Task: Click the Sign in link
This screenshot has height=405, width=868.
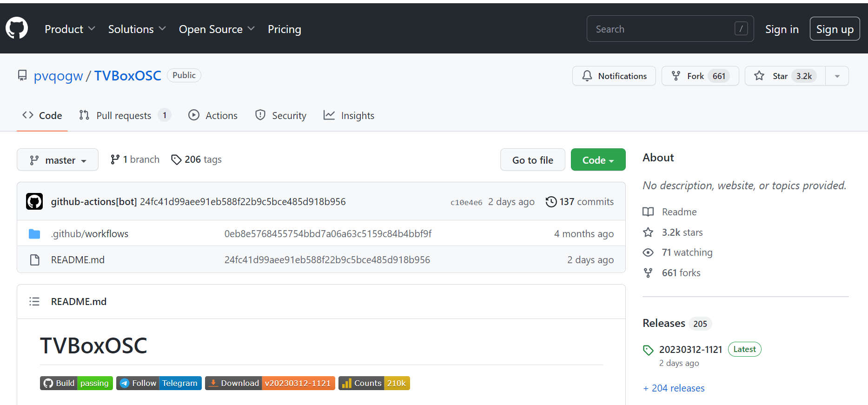Action: (x=782, y=29)
